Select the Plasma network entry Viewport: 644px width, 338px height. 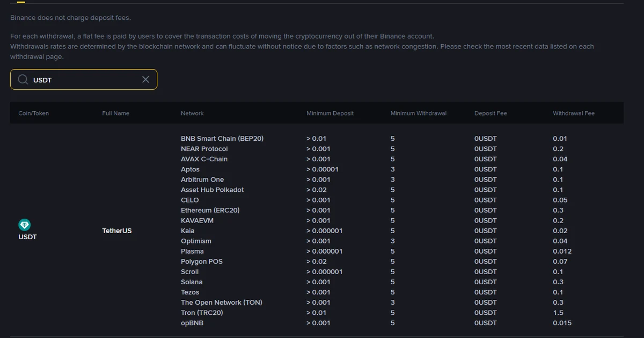coord(192,251)
